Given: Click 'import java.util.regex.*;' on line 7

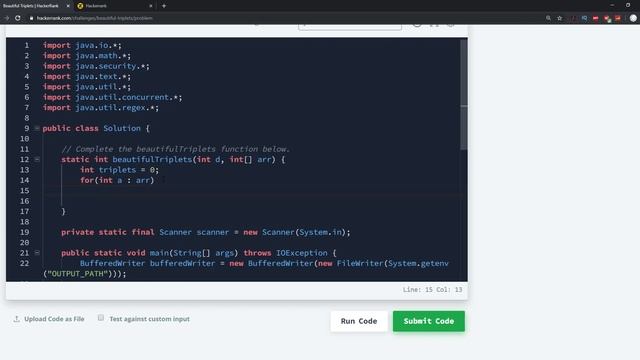Looking at the screenshot, I should coord(101,108).
